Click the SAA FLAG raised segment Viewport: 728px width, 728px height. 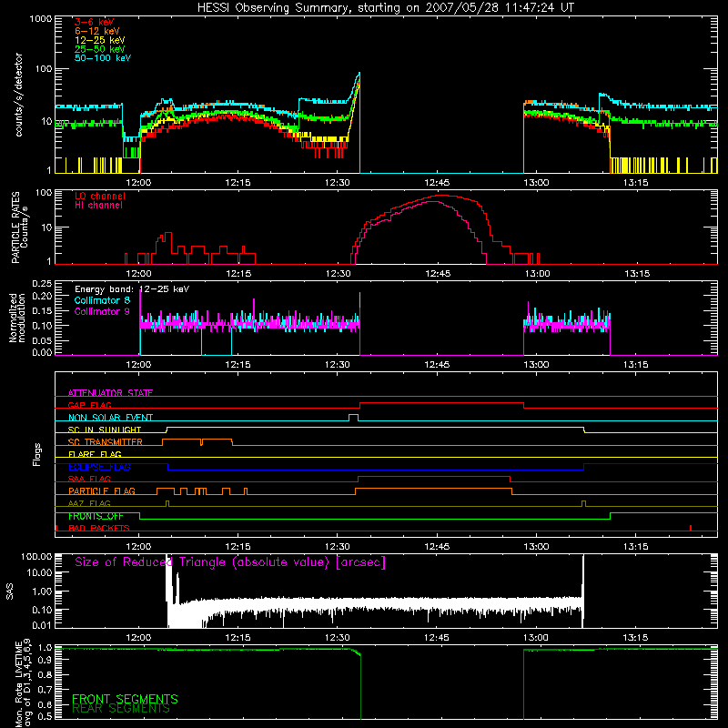(x=434, y=477)
